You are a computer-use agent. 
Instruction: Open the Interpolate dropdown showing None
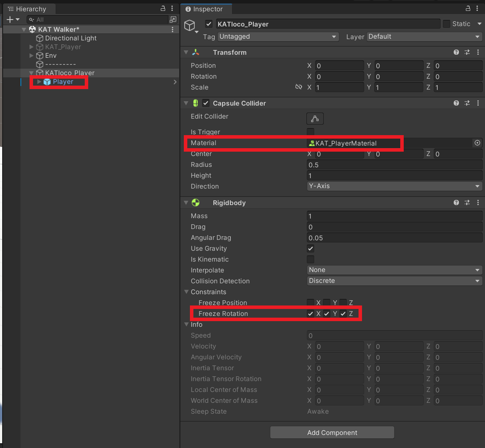pos(394,270)
